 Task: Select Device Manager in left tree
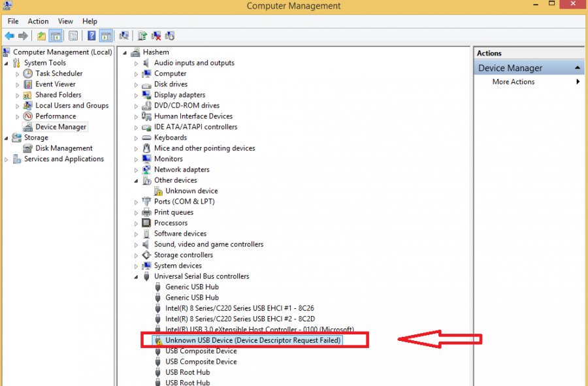click(60, 127)
